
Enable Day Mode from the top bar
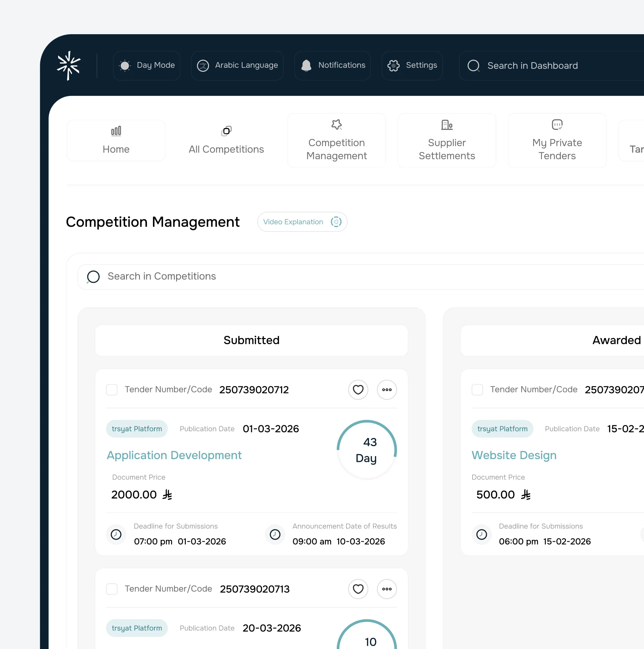pos(147,65)
